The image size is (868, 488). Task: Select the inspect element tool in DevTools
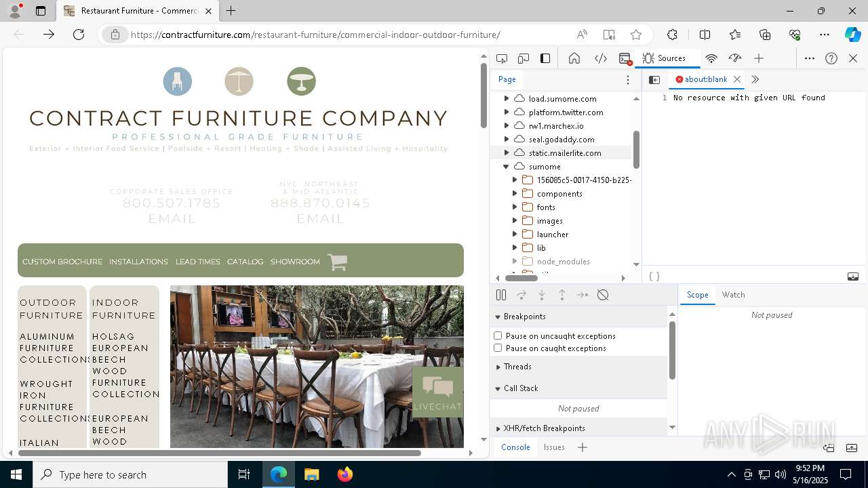coord(502,58)
